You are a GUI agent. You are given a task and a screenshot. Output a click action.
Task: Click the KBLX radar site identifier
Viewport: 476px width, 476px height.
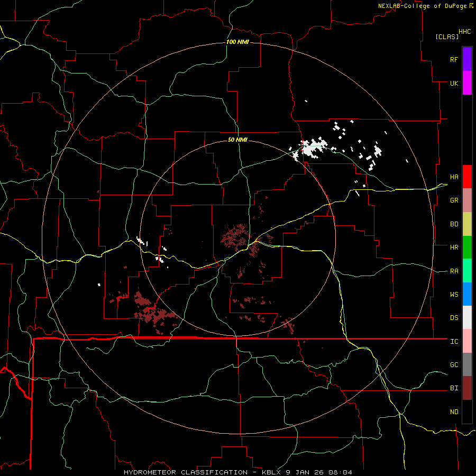coord(271,472)
